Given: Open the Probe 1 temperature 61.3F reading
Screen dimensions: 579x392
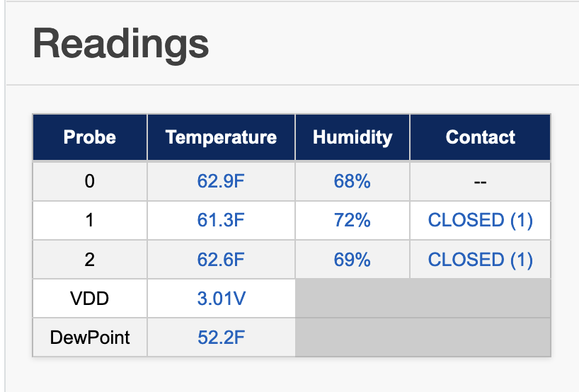Looking at the screenshot, I should 221,220.
